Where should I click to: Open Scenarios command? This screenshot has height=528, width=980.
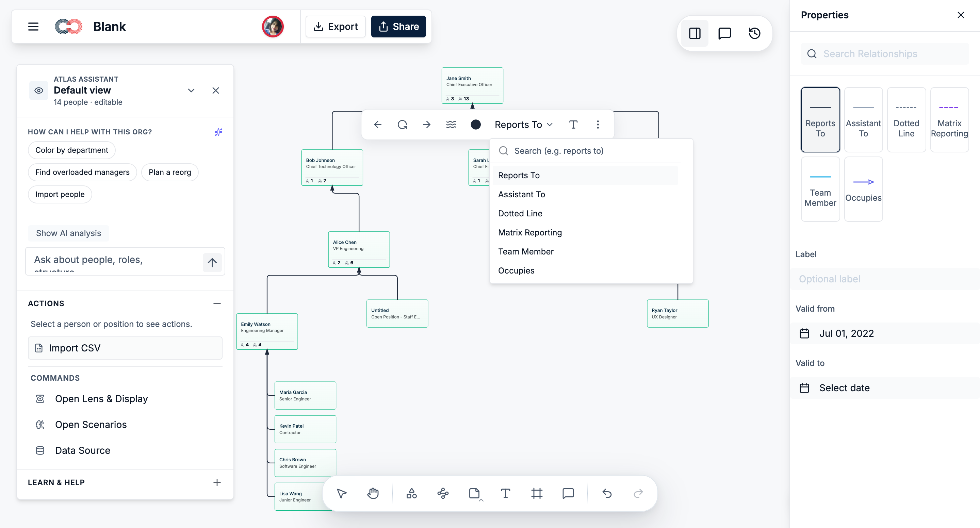click(x=91, y=425)
